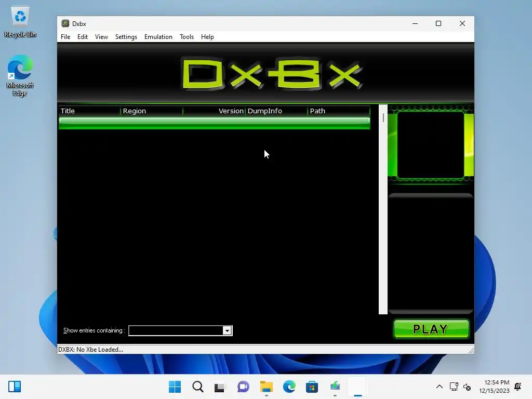This screenshot has width=532, height=399.
Task: Open the Tools menu
Action: tap(187, 37)
